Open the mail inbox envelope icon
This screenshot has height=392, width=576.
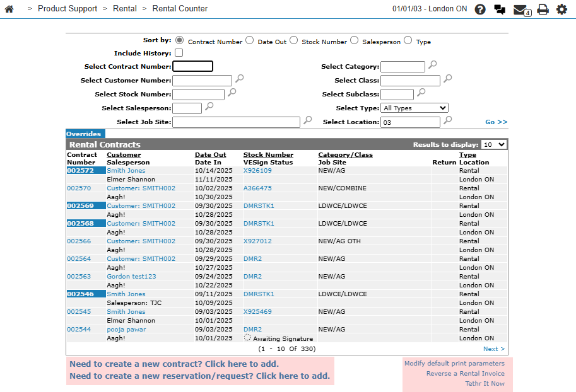click(520, 9)
